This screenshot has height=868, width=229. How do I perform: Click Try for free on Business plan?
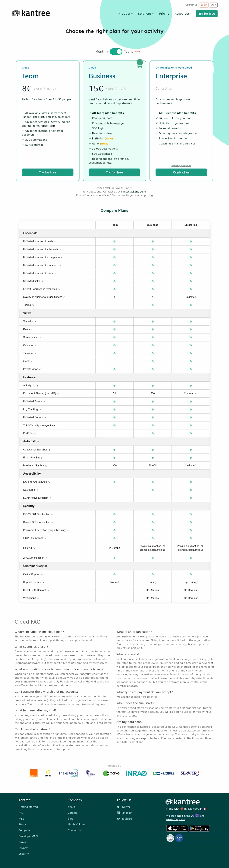(x=114, y=172)
